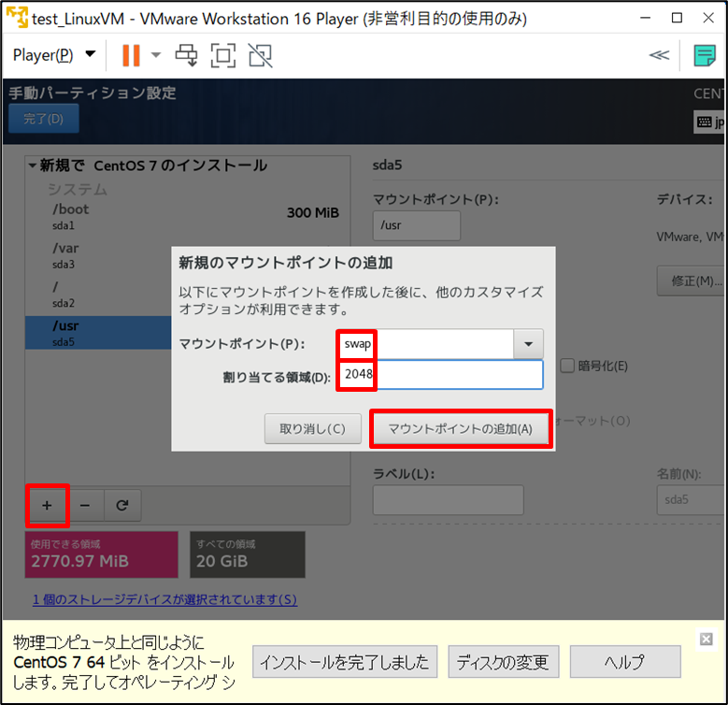Click マウントポイントの追加(A) button

pos(461,428)
